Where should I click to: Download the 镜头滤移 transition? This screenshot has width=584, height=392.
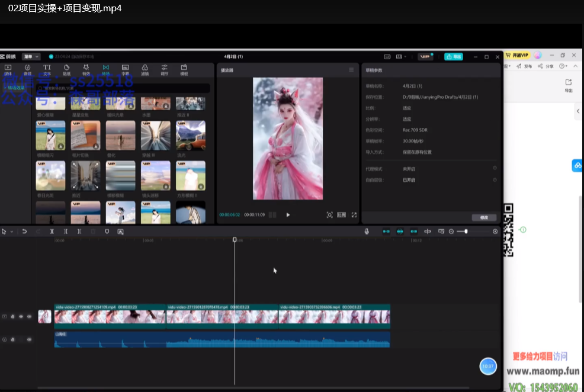pos(166,186)
